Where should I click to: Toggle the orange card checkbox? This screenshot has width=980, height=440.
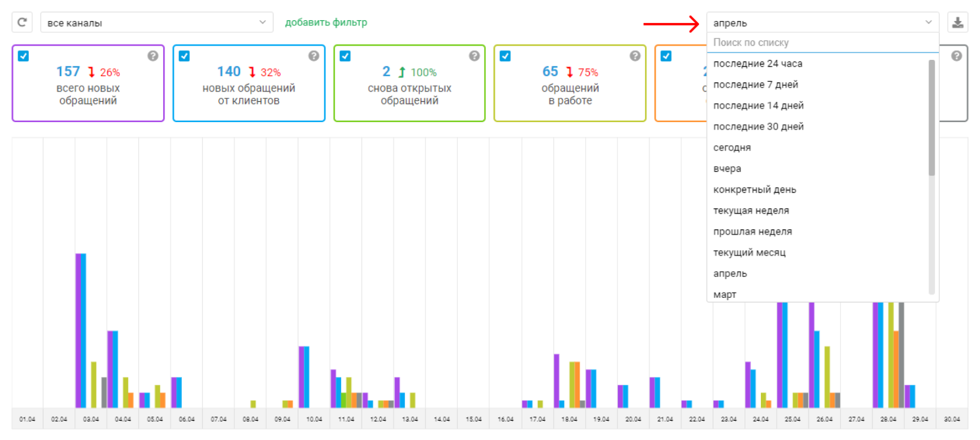[x=666, y=56]
